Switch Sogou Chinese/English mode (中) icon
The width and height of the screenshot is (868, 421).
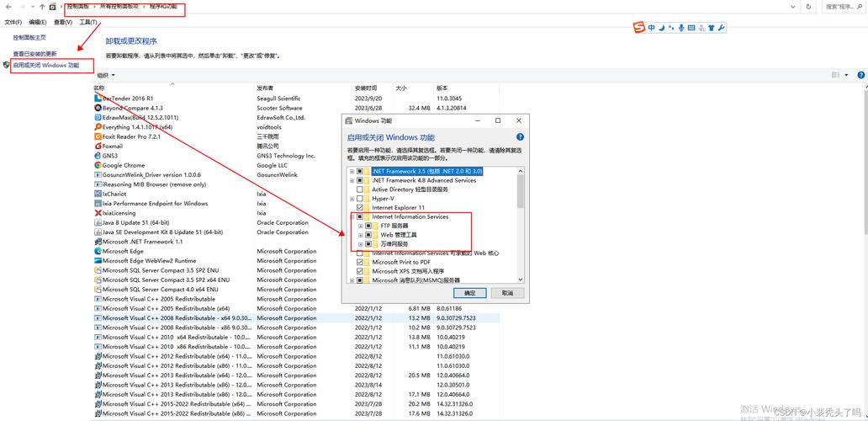pos(652,28)
